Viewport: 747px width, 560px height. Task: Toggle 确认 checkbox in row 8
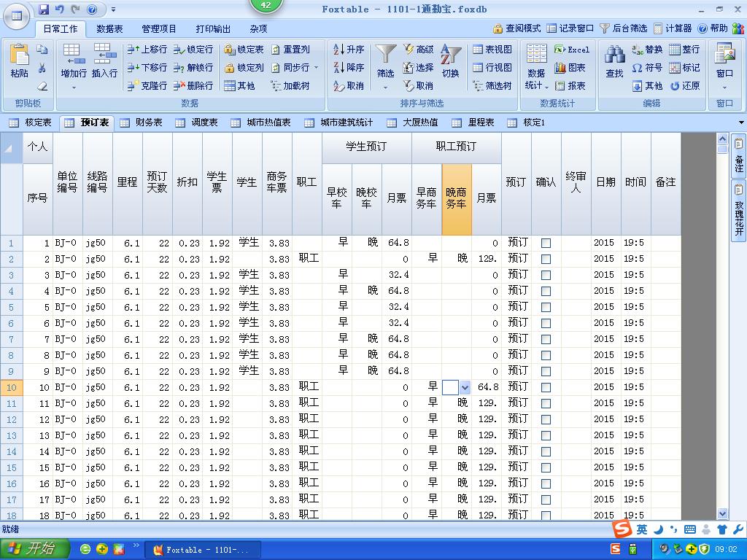click(546, 355)
